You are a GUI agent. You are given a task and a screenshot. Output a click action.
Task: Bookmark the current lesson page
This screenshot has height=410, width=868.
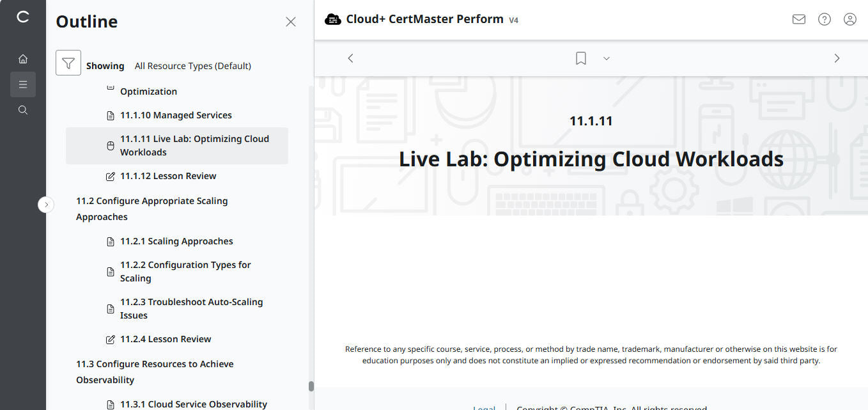[580, 58]
